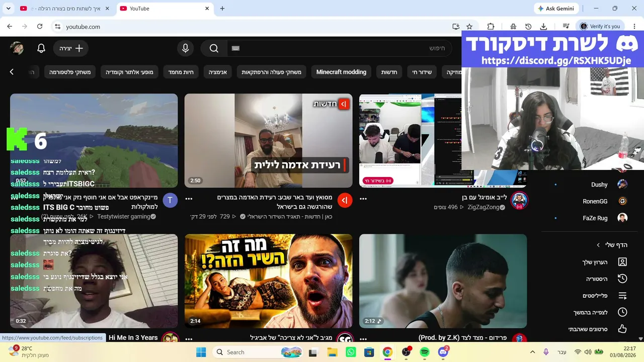
Task: Open the incognito-style icon in Chrome toolbar
Action: 513,27
